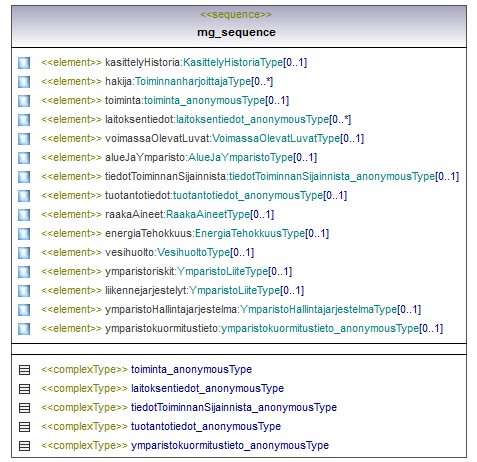
Task: Click the mg_sequence class title header
Action: tap(236, 32)
